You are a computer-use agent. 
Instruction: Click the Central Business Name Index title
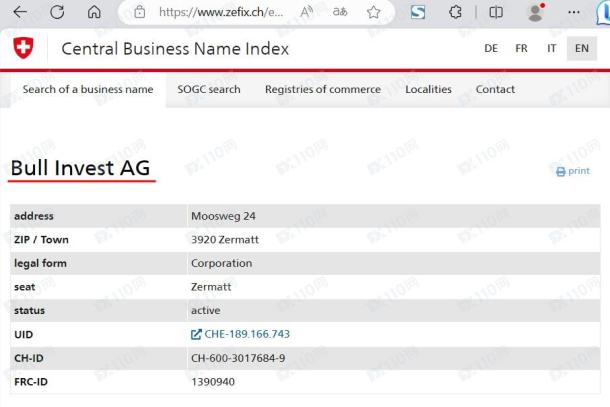(175, 49)
